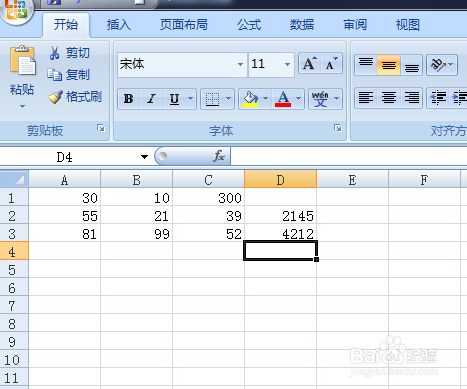Click into the formula bar input
The height and width of the screenshot is (389, 467).
349,156
